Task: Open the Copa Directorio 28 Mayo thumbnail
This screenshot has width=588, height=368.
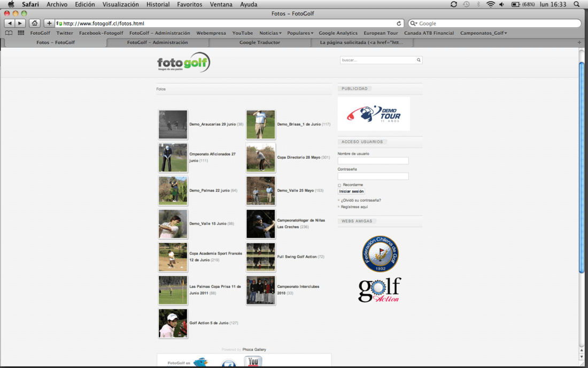Action: (261, 158)
